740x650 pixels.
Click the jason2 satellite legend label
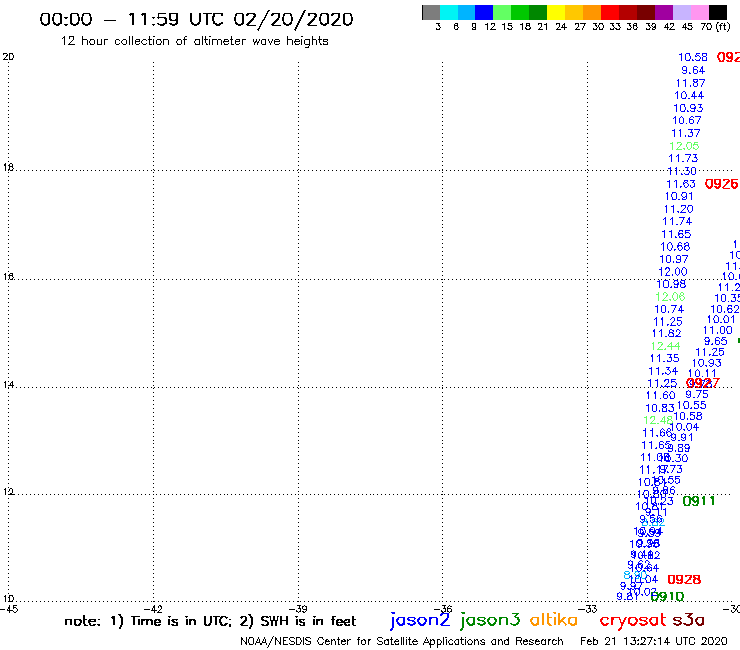coord(420,620)
